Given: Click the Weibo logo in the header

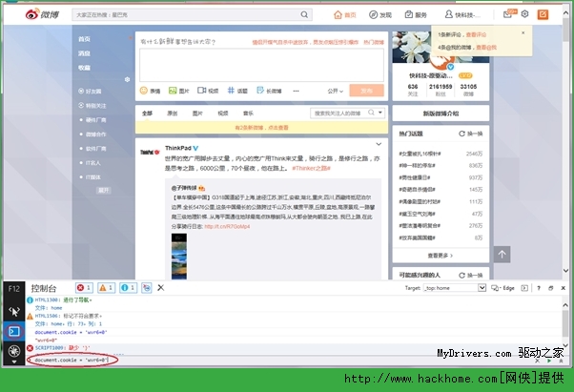Looking at the screenshot, I should pos(42,14).
